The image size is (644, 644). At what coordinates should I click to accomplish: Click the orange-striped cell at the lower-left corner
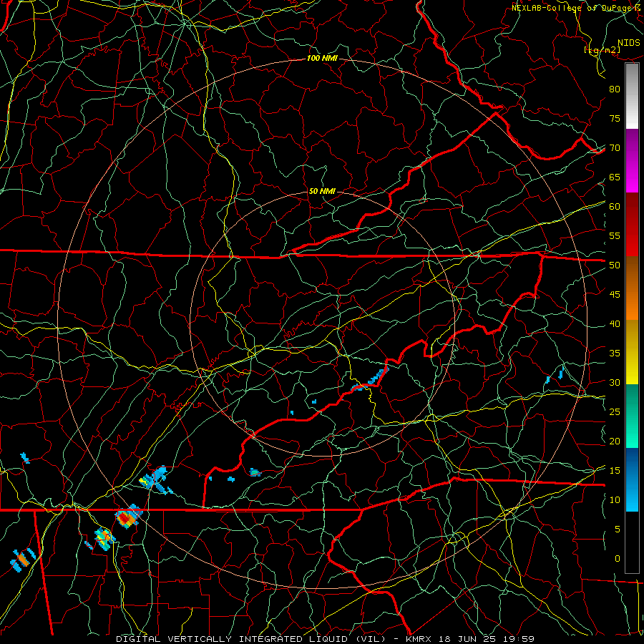[22, 560]
